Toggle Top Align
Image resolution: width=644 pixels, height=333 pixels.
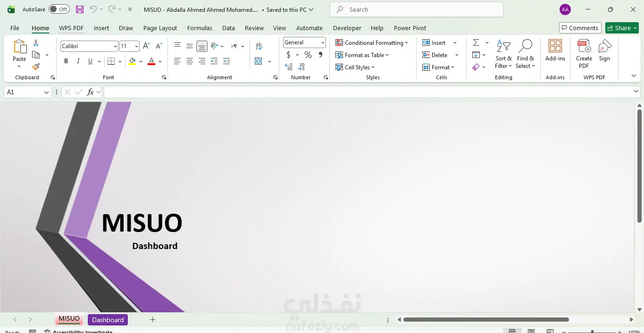click(x=177, y=46)
